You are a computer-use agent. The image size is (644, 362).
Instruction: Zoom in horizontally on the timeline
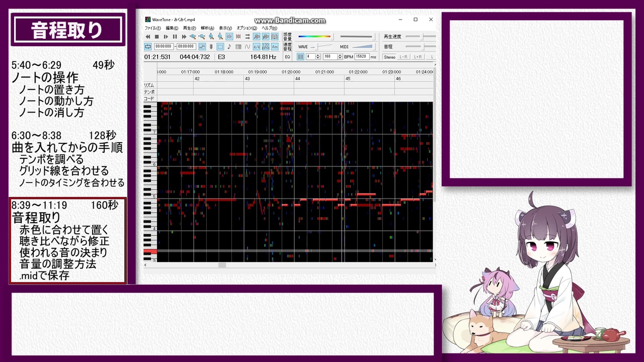(x=193, y=37)
